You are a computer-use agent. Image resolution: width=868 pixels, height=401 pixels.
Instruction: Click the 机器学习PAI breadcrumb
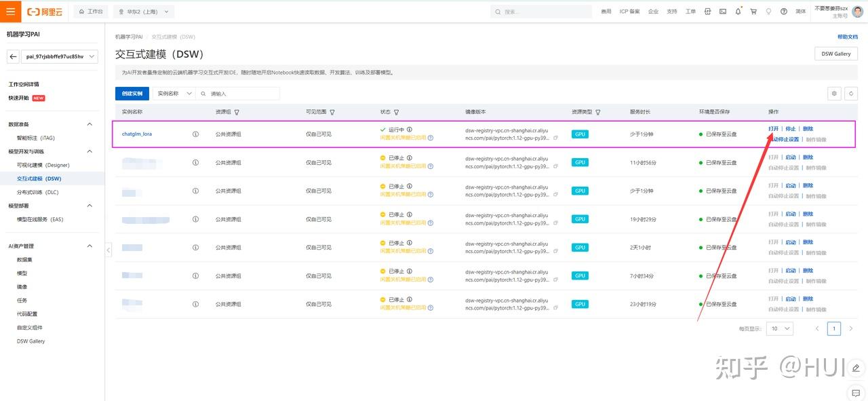[x=129, y=37]
